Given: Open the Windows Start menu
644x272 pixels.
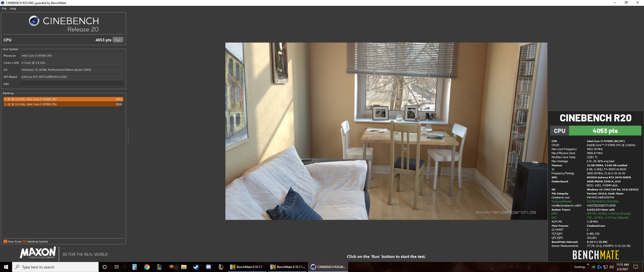Looking at the screenshot, I should click(6, 267).
